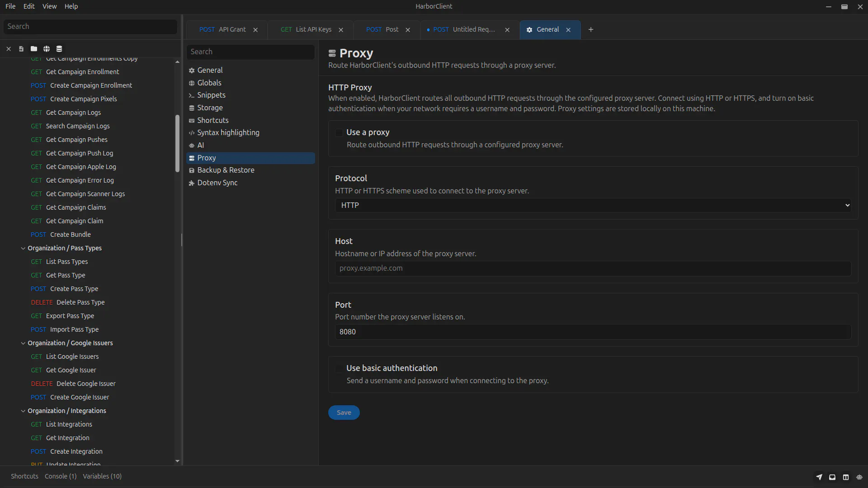Click the sidebar scrollbar up arrow
The width and height of the screenshot is (868, 488).
click(177, 62)
